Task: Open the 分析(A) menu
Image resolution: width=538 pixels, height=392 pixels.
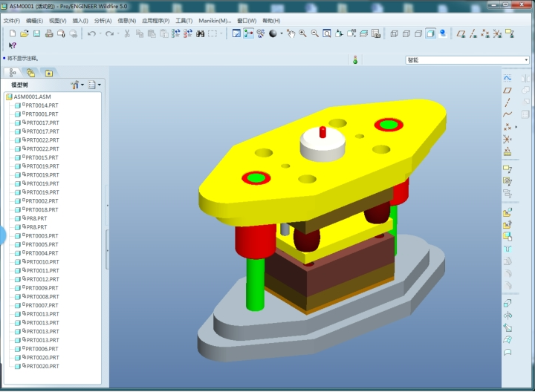Action: pyautogui.click(x=103, y=21)
